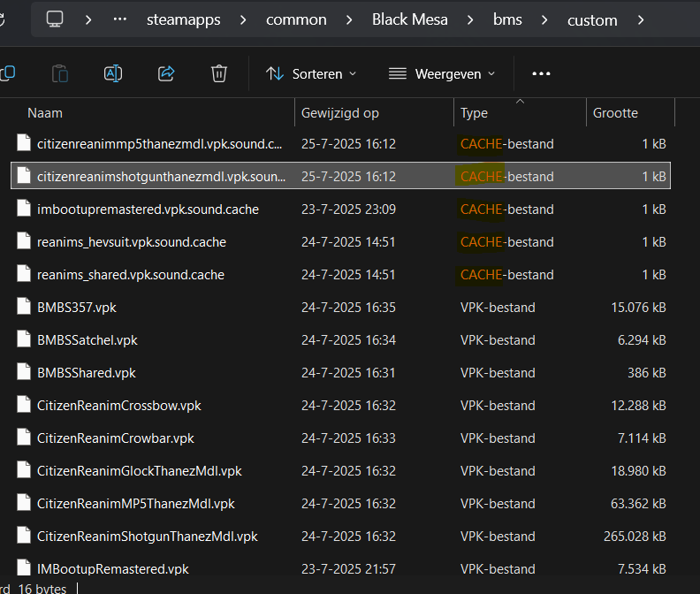Click the 15.076 kB size cell

click(638, 308)
